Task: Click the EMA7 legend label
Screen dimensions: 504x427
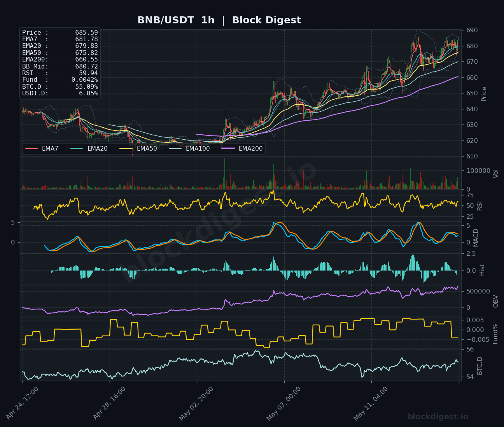Action: point(50,149)
